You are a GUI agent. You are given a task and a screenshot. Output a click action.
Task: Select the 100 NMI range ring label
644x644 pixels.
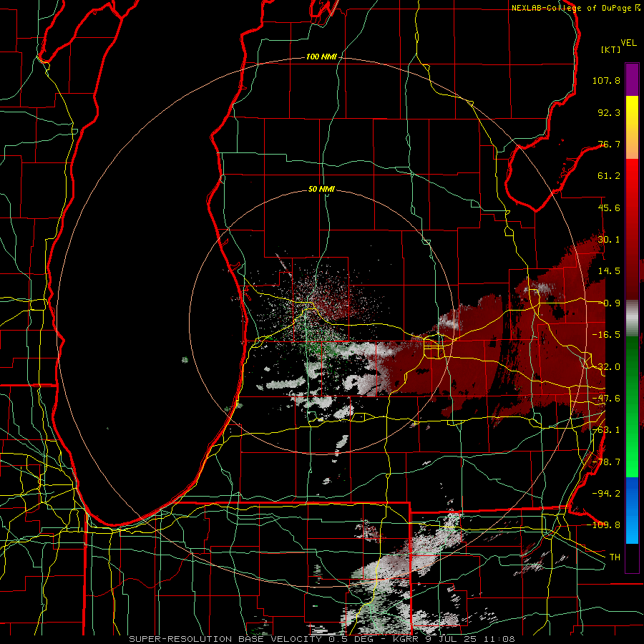[321, 57]
